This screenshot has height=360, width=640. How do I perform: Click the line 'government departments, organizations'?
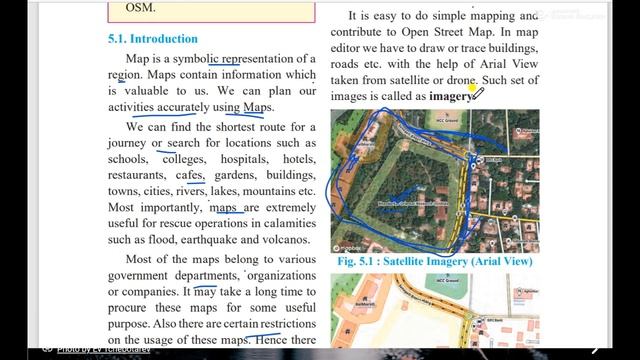click(x=212, y=276)
